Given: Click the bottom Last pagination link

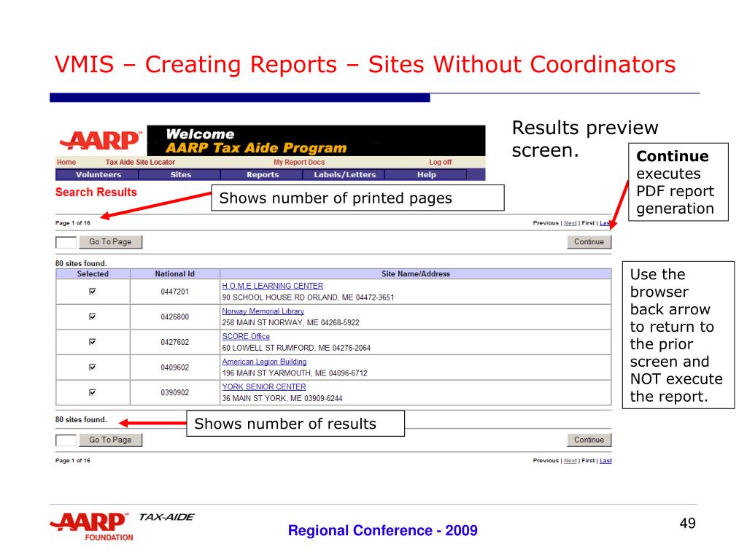Looking at the screenshot, I should coord(605,461).
